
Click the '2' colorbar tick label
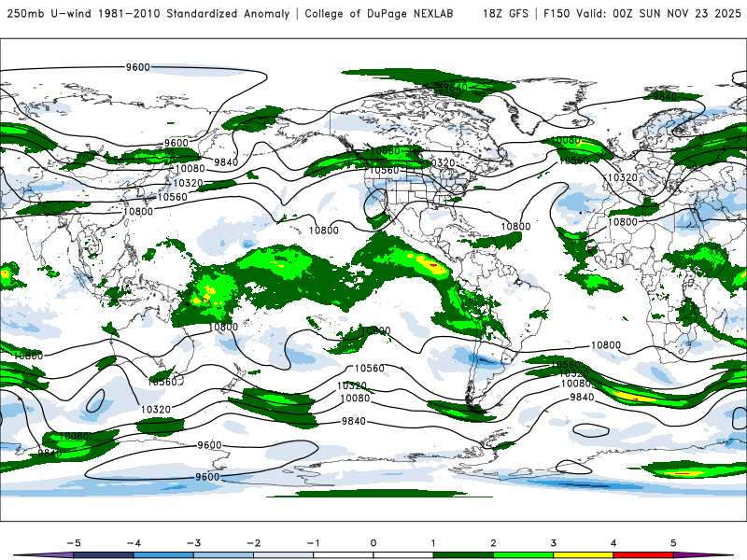click(x=493, y=543)
